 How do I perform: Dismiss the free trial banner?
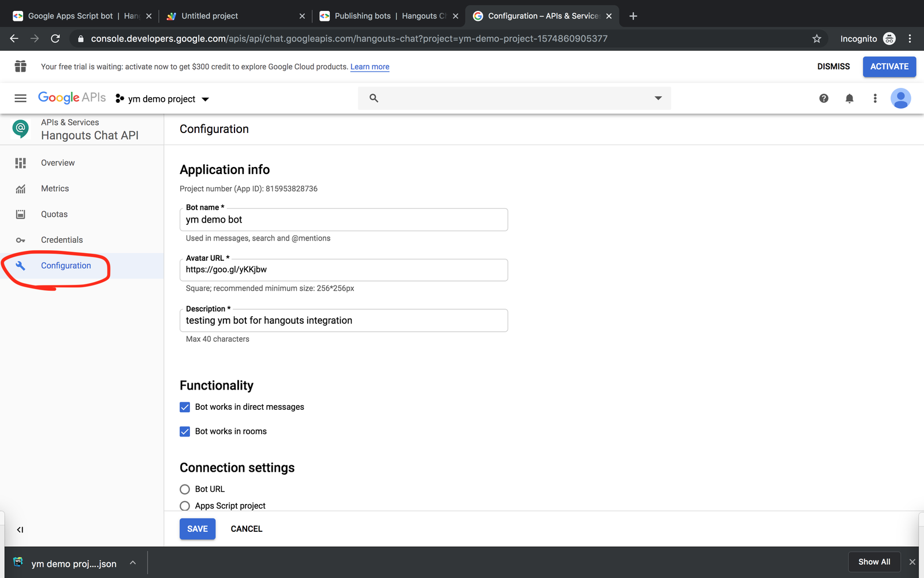[x=833, y=66]
